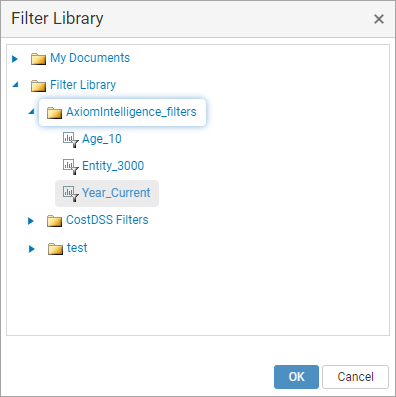
Task: Click the test folder icon
Action: coord(55,249)
